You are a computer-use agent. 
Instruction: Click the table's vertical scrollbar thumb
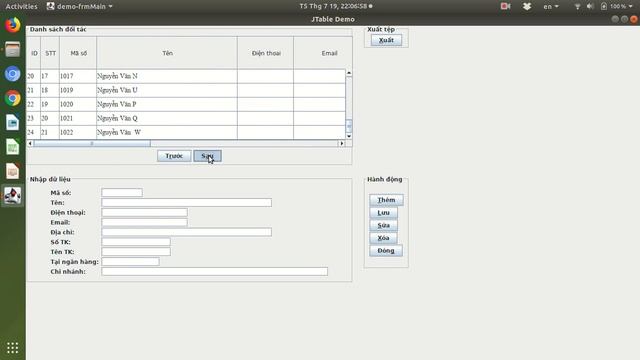[x=349, y=125]
